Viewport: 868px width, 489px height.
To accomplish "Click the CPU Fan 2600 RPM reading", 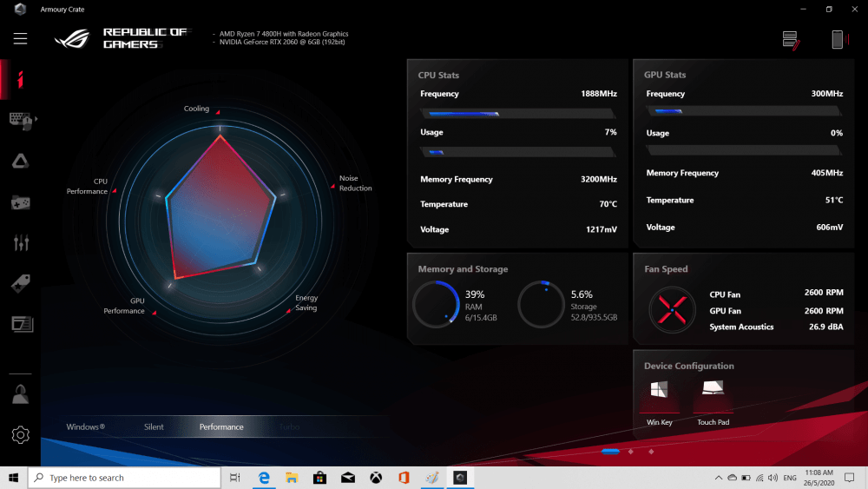I will click(x=824, y=293).
